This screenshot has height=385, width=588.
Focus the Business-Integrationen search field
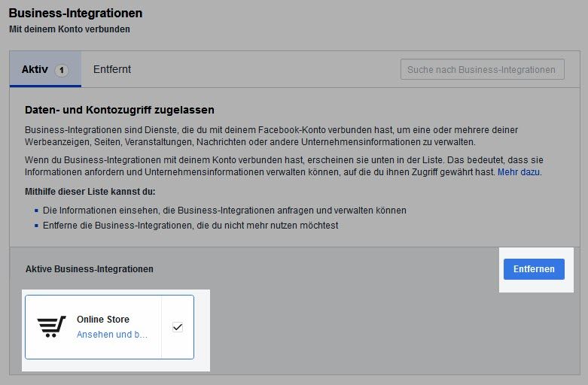click(482, 70)
